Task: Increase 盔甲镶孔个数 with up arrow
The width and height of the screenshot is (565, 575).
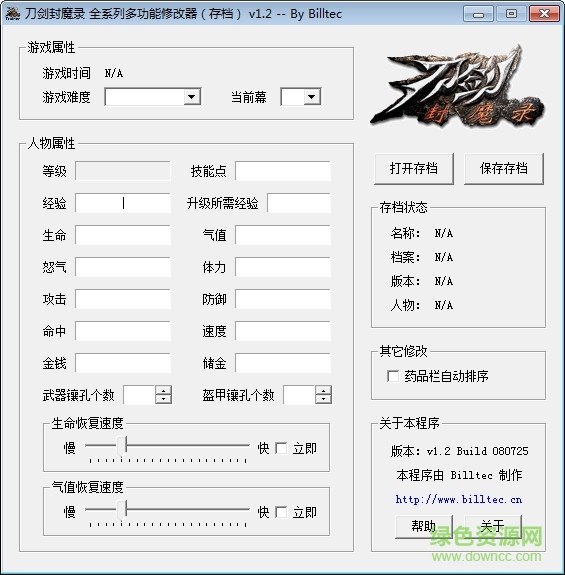Action: pyautogui.click(x=323, y=390)
